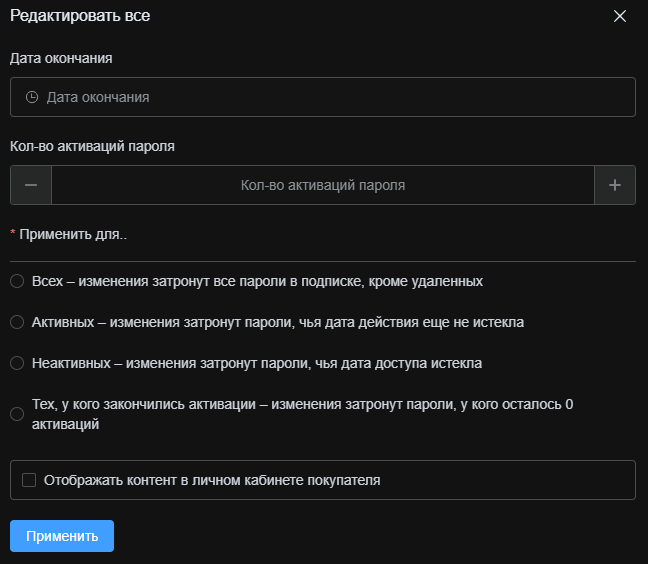Click the clock icon in end date field
Image resolution: width=648 pixels, height=564 pixels.
click(x=32, y=97)
